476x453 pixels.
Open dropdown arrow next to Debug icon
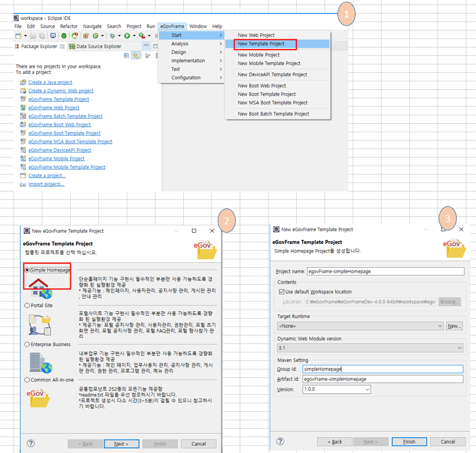119,36
